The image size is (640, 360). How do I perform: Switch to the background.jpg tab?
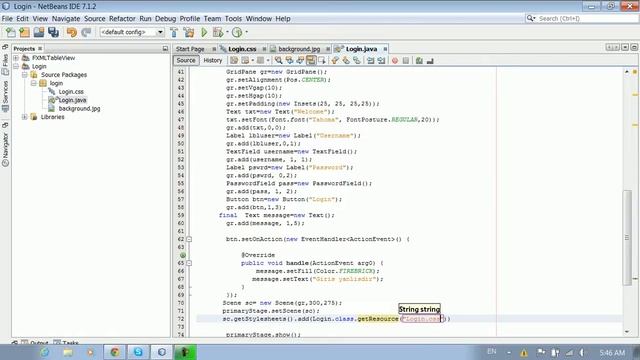(299, 49)
